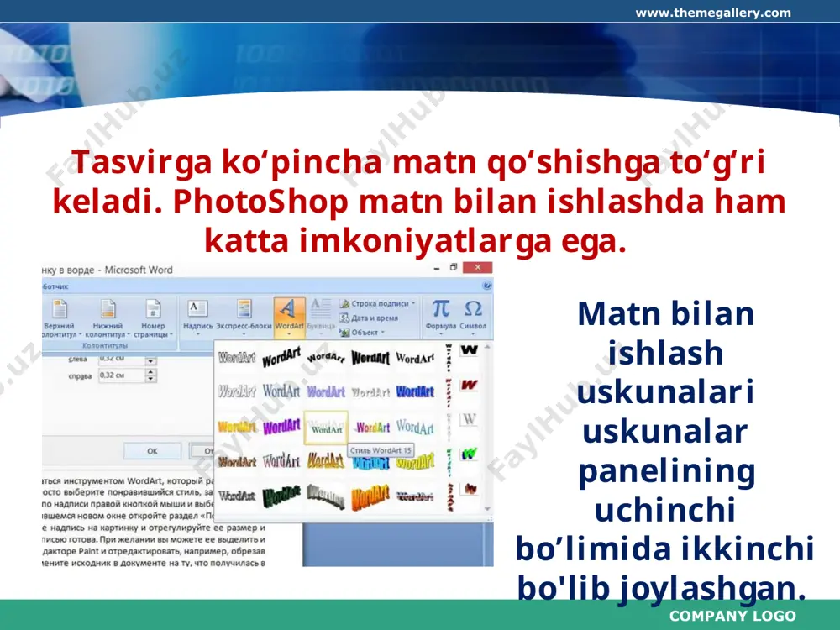Image resolution: width=840 pixels, height=630 pixels.
Task: Click the Строка подписи signature line icon
Action: click(x=344, y=303)
